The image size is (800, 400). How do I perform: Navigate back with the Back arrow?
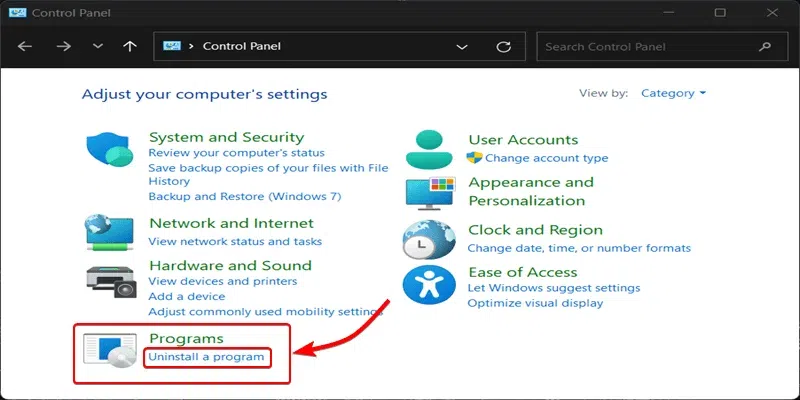(26, 46)
